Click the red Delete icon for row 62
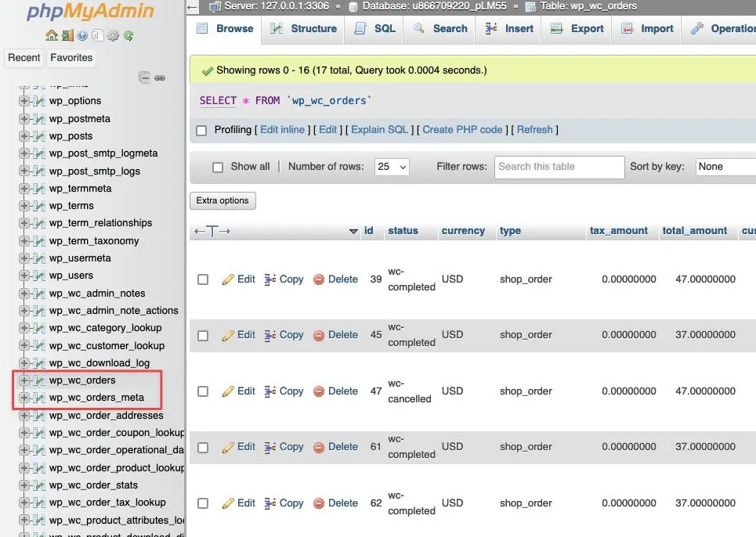The image size is (756, 537). click(x=319, y=503)
